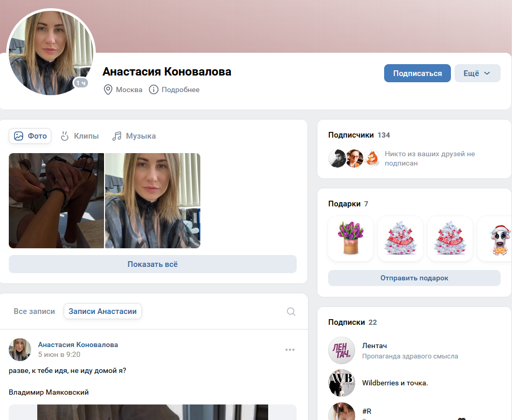Click the search icon in posts section
Screen dimensions: 512x420
click(291, 312)
